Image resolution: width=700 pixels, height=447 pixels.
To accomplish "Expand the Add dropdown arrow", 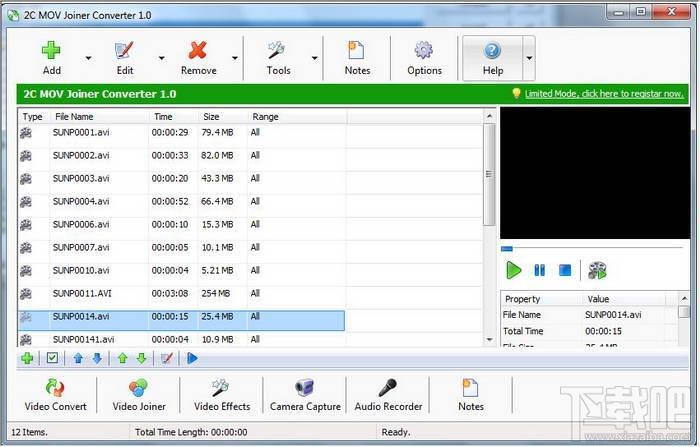I will click(88, 58).
